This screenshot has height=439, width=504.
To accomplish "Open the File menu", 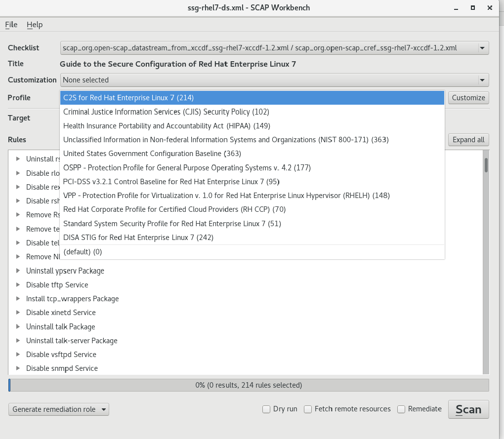I will [x=11, y=25].
